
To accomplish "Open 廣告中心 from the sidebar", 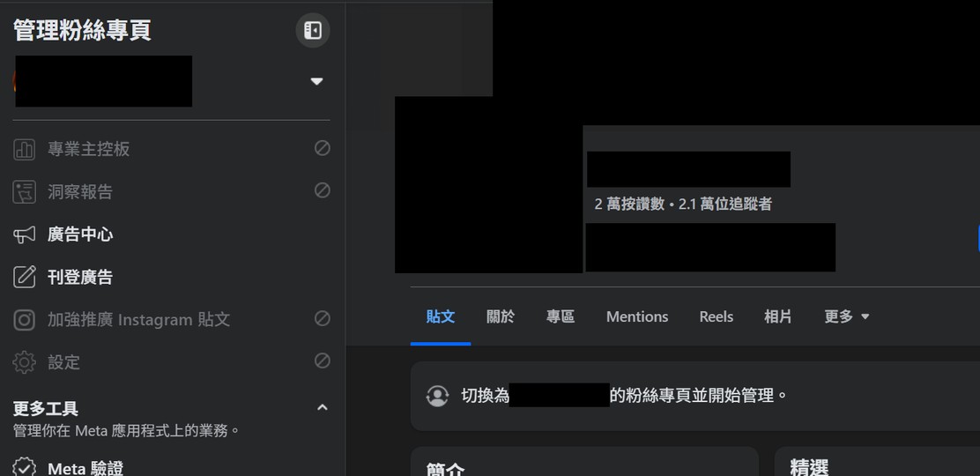I will click(x=80, y=234).
